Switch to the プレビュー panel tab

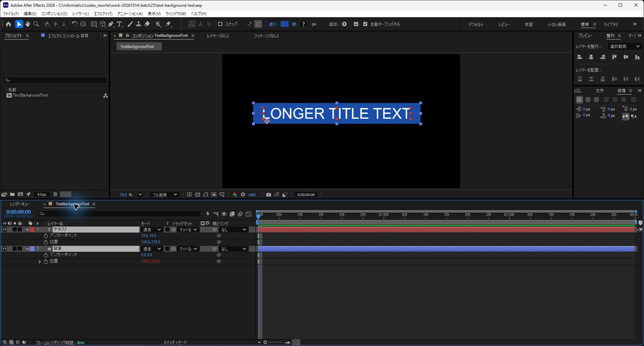pos(585,35)
